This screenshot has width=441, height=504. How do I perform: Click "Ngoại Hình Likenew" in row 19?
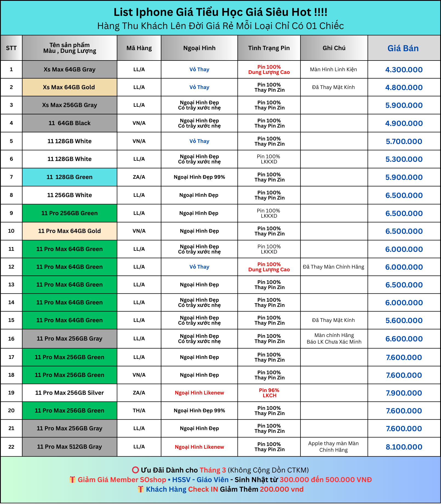199,393
